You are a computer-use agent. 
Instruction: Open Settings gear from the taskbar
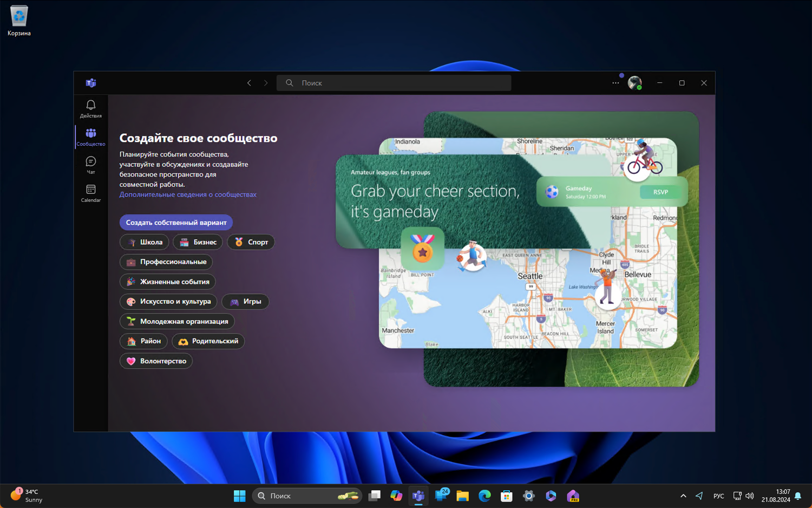(529, 496)
